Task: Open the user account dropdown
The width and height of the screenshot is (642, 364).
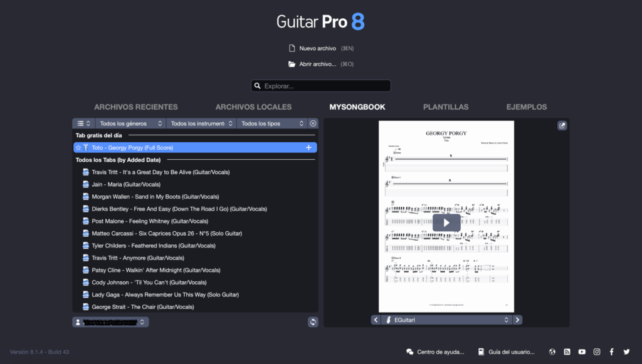Action: [x=110, y=322]
